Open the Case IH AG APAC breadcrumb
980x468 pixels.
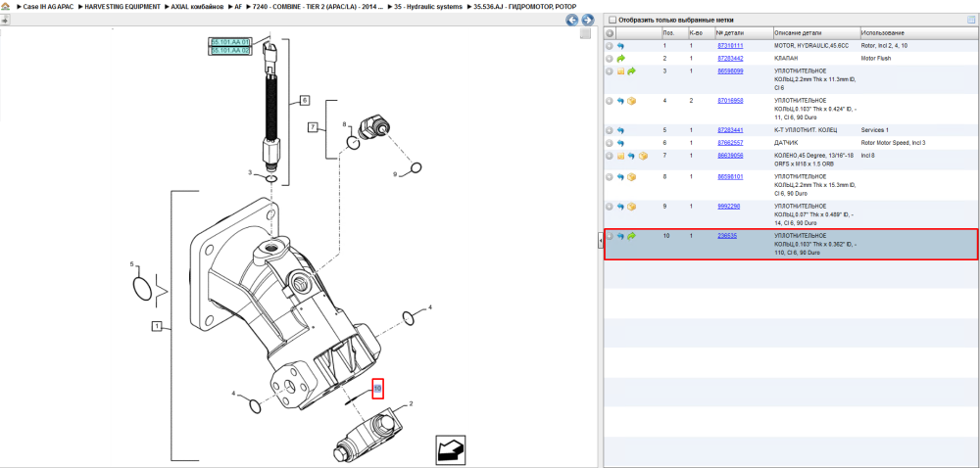coord(47,6)
